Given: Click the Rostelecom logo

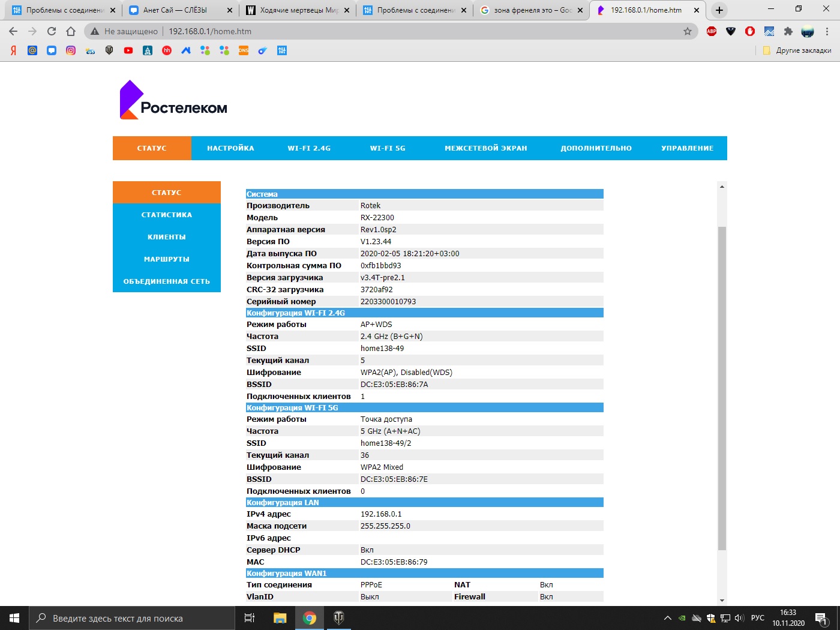Looking at the screenshot, I should (x=173, y=100).
